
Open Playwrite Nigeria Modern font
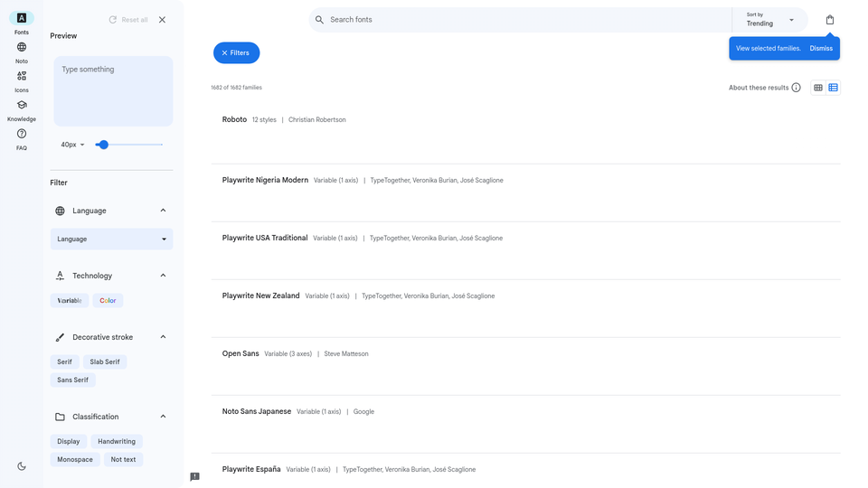click(265, 180)
